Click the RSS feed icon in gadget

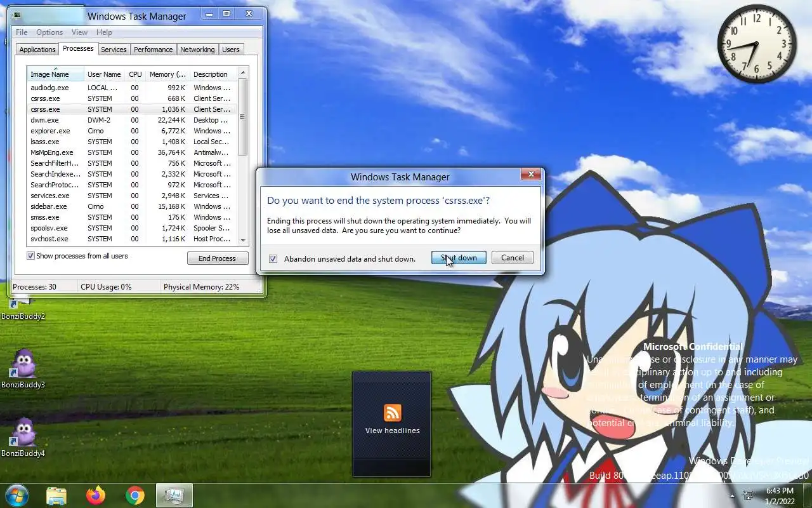[x=392, y=413]
